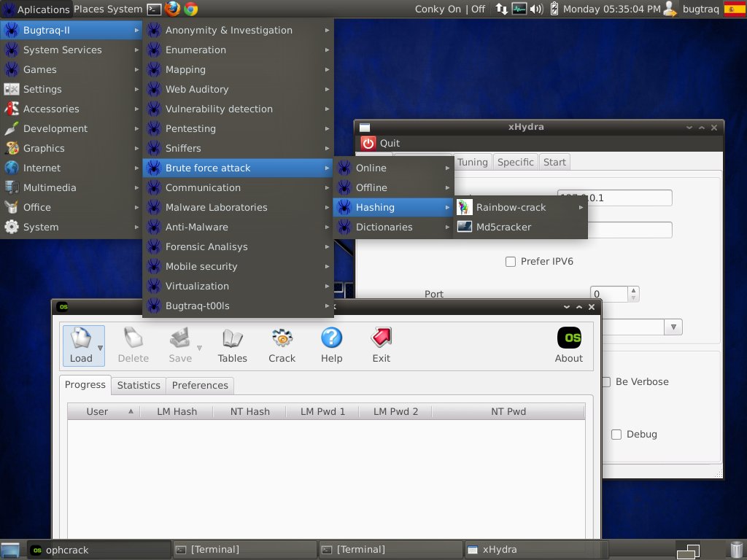Open Tables in the ophcrack toolbar
Screen dimensions: 747x560
click(x=233, y=346)
